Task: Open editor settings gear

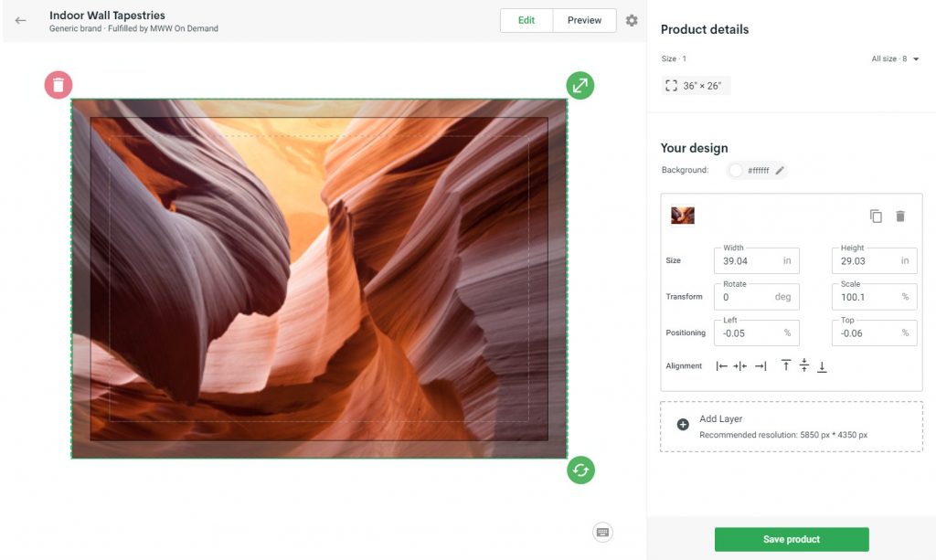Action: click(632, 20)
